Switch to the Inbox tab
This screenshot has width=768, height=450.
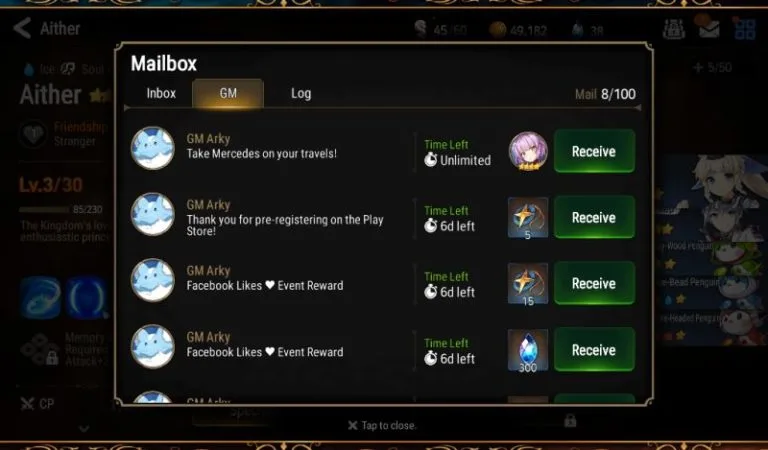click(x=161, y=93)
